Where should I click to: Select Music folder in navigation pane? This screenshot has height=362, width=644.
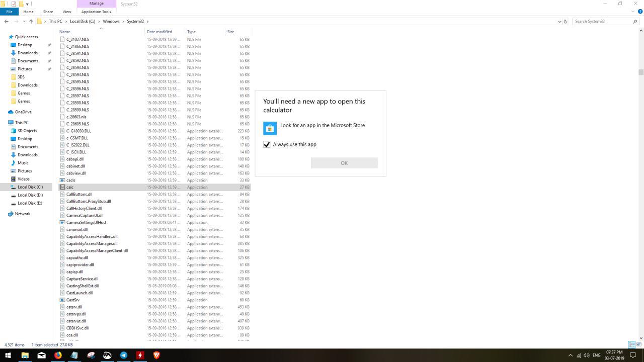[23, 163]
